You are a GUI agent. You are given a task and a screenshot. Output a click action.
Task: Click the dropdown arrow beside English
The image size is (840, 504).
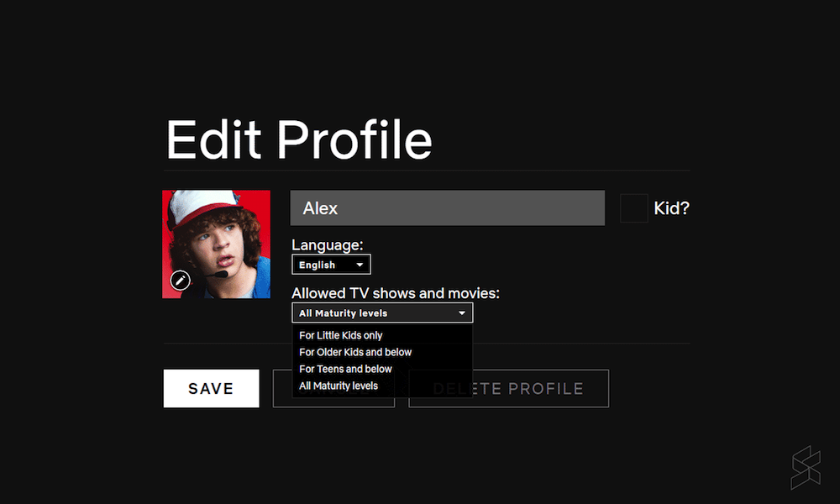coord(360,264)
